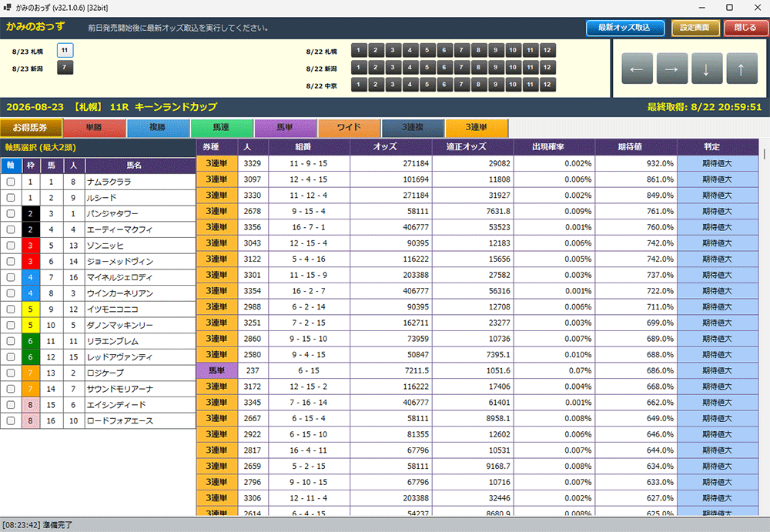The width and height of the screenshot is (770, 532).
Task: Check the axis box for エイシンディード
Action: (x=11, y=405)
